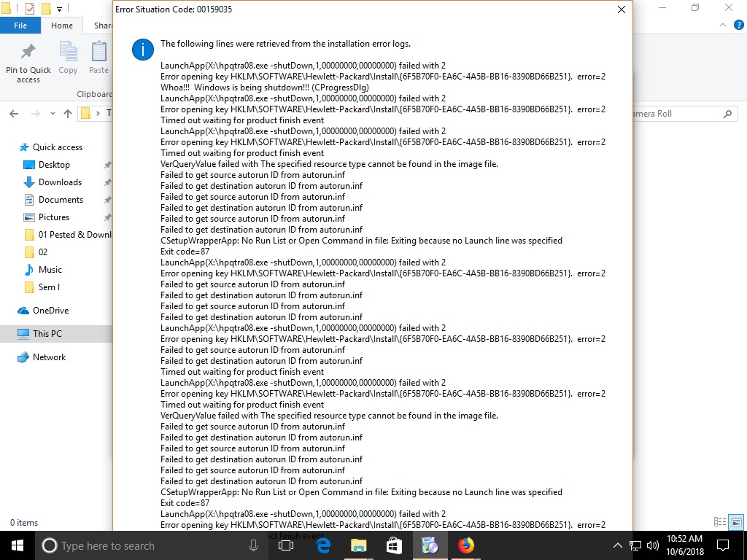
Task: Open Quick Access Toolbar customize dropdown
Action: 59,9
